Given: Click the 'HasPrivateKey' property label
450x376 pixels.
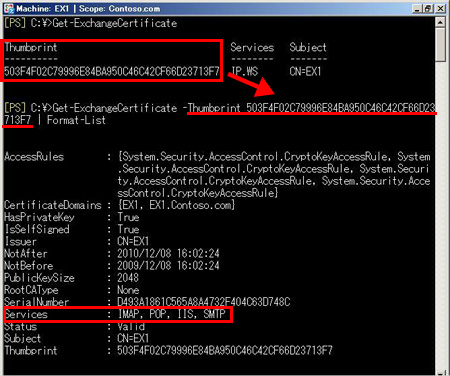Looking at the screenshot, I should point(39,217).
